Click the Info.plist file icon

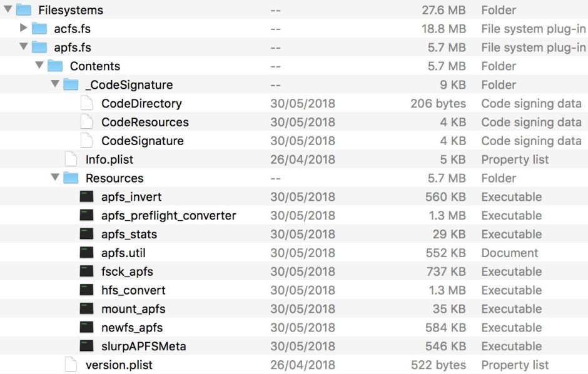point(71,159)
